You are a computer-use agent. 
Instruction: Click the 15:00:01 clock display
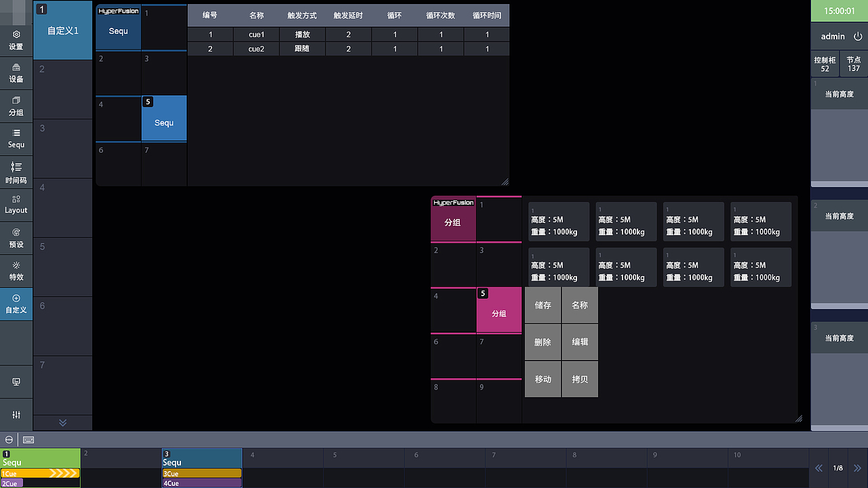point(840,11)
